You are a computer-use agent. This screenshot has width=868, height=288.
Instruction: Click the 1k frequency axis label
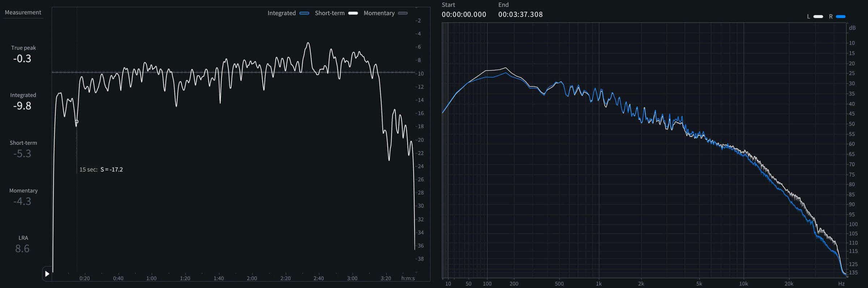coord(599,284)
